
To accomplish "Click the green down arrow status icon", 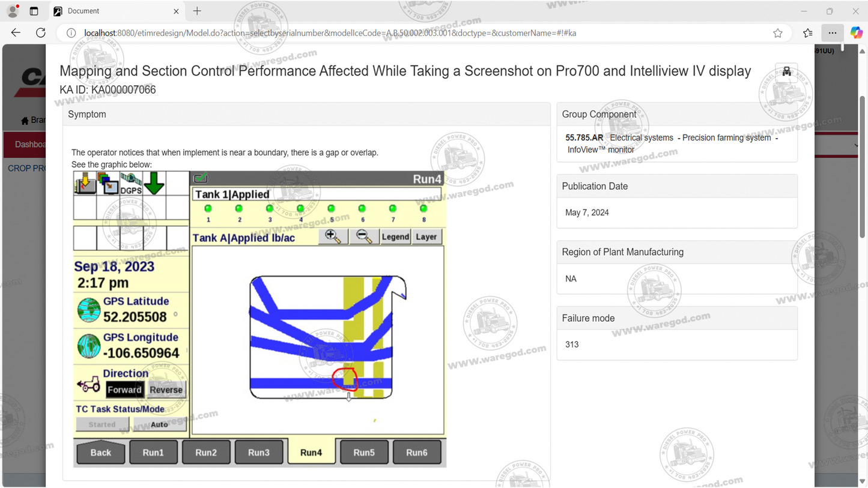I will pos(154,183).
